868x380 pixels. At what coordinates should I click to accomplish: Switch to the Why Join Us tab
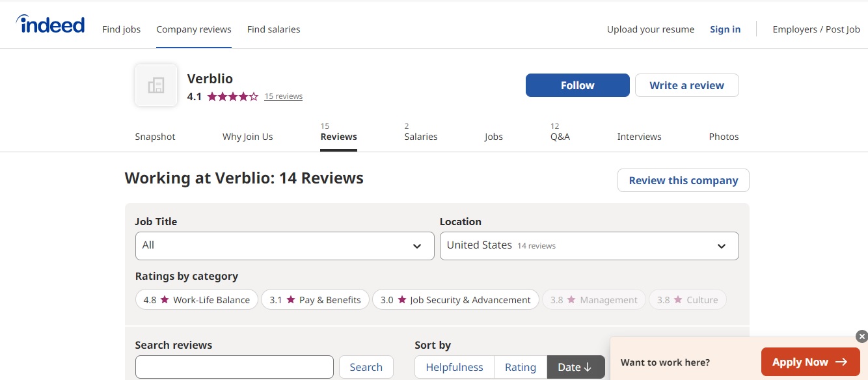[x=248, y=137]
